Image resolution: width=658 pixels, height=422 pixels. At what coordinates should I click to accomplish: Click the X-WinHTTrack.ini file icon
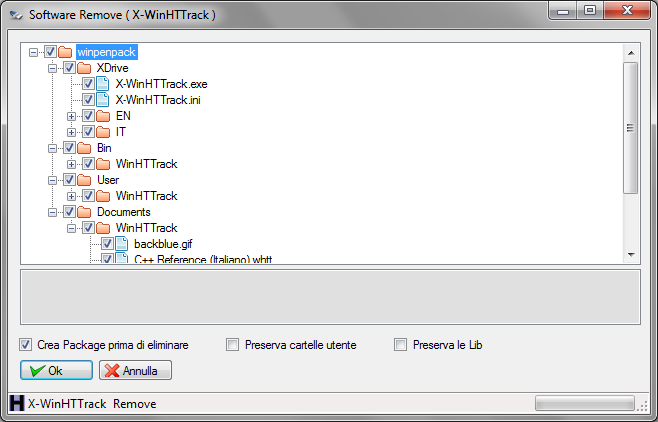[103, 100]
